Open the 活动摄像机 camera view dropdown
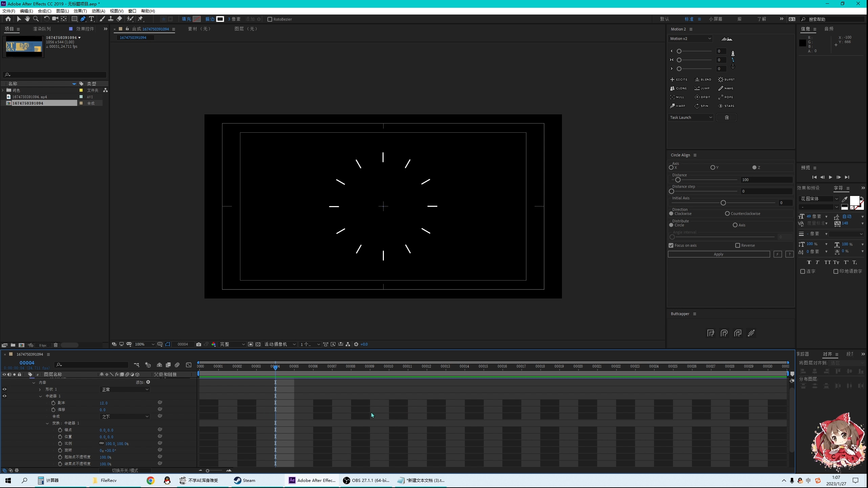The width and height of the screenshot is (868, 488). tap(280, 344)
